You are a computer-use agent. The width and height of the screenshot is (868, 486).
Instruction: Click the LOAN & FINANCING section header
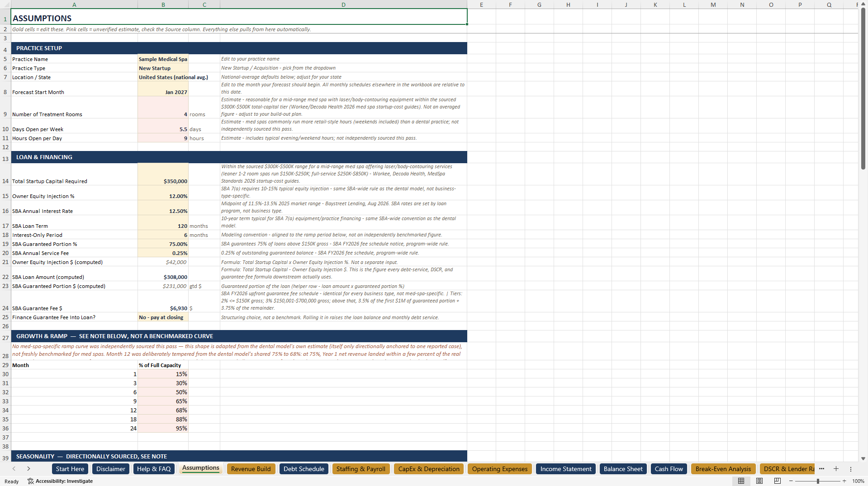point(239,157)
